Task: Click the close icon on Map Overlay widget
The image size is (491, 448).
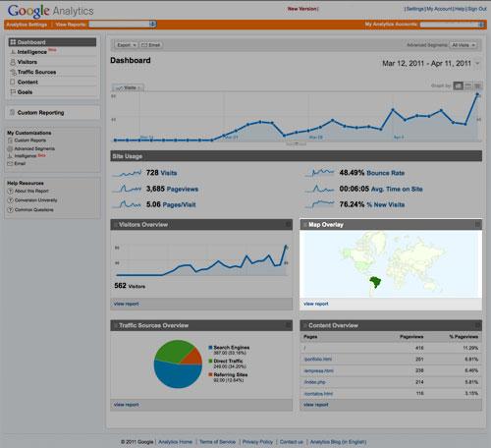Action: coord(478,224)
